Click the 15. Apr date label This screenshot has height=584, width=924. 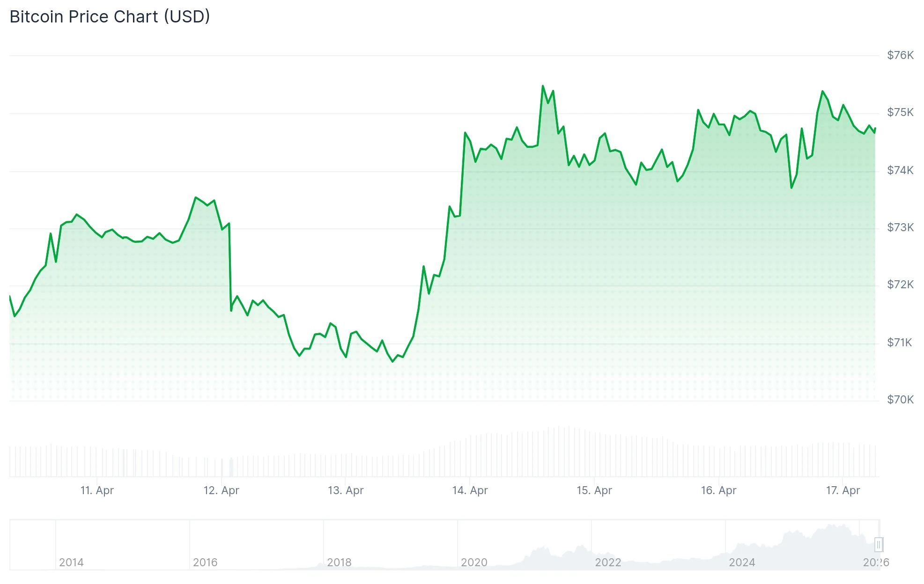[594, 490]
